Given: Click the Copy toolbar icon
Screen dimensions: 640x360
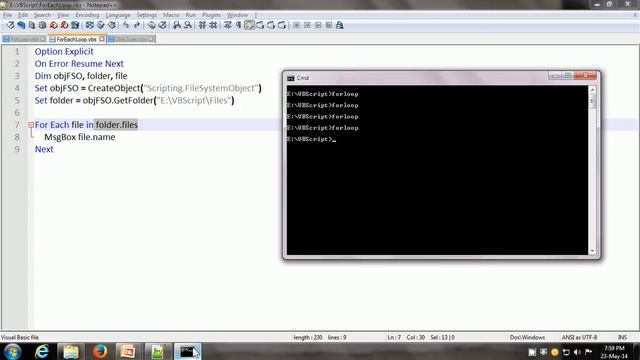Looking at the screenshot, I should pyautogui.click(x=100, y=25).
